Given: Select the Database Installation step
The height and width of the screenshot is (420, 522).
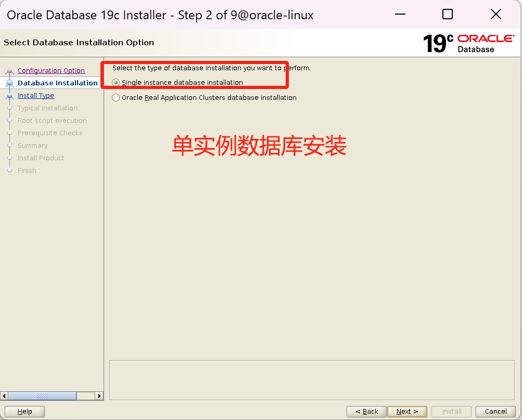Looking at the screenshot, I should [58, 83].
